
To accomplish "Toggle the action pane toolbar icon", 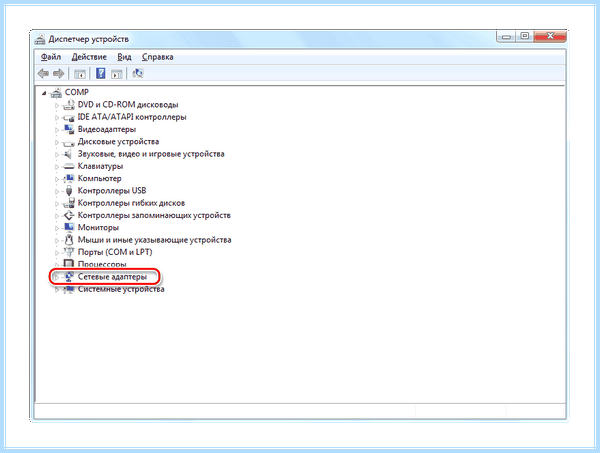I will [117, 73].
